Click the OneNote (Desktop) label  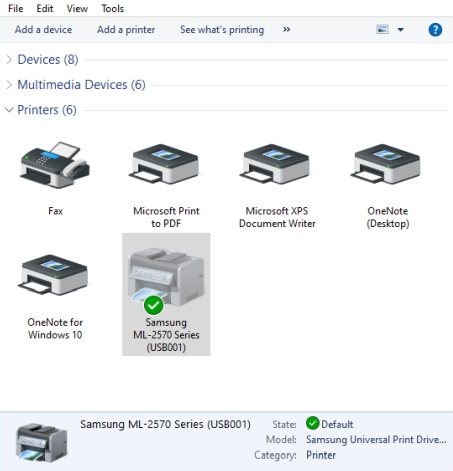click(x=388, y=217)
